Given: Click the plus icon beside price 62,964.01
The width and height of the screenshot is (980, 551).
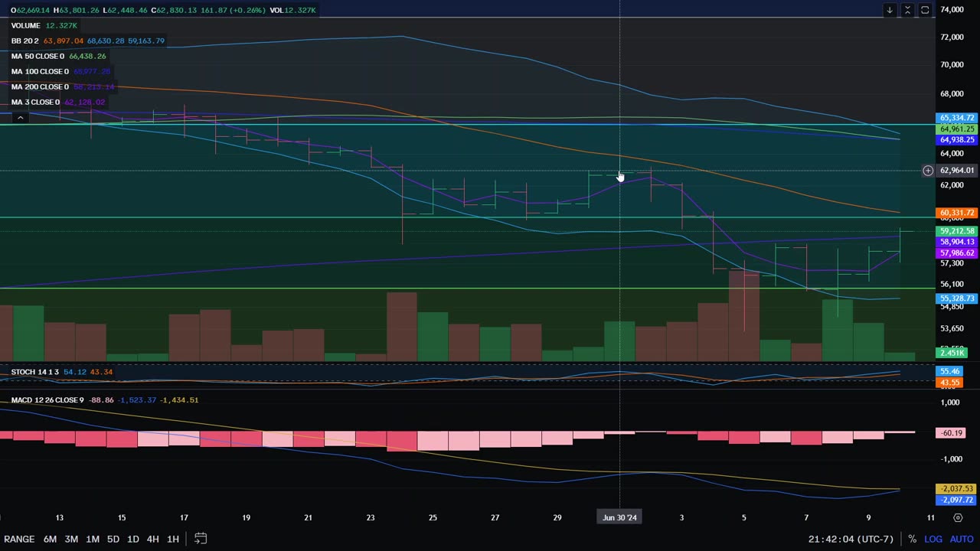Looking at the screenshot, I should 928,171.
